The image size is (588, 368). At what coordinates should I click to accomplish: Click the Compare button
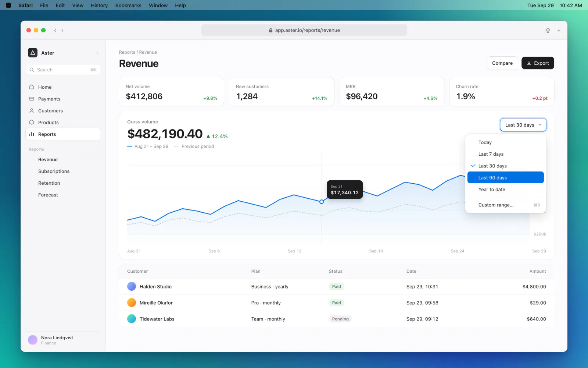(502, 63)
